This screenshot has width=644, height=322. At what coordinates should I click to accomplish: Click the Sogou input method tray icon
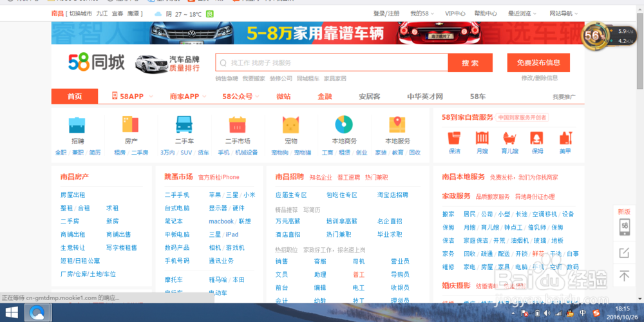point(596,314)
